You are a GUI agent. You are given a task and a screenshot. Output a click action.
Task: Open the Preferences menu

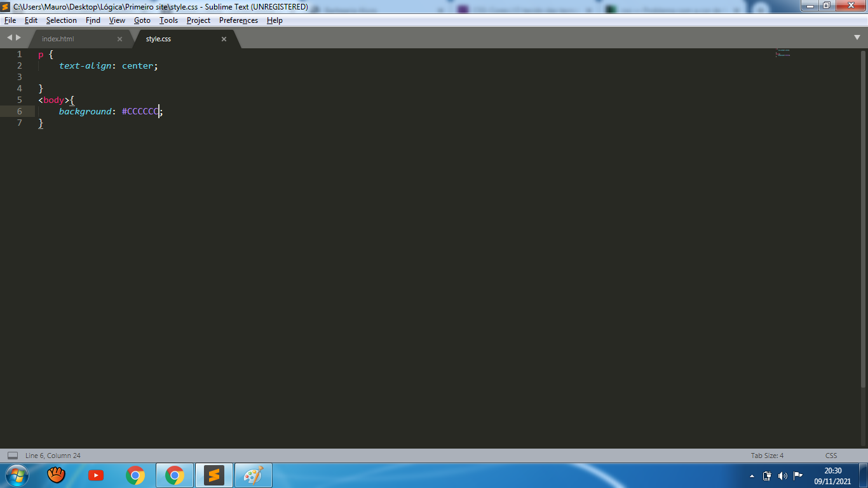tap(238, 20)
